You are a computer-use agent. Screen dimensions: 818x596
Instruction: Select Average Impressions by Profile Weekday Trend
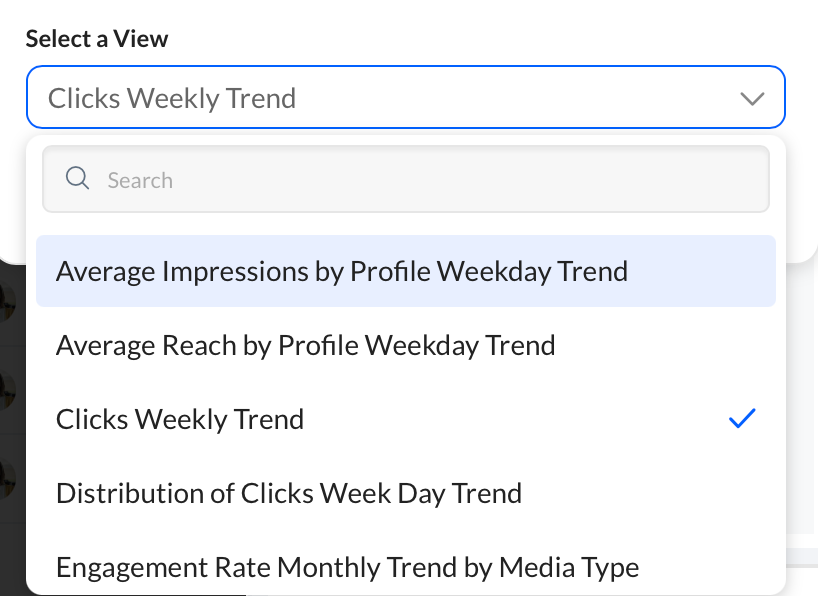point(406,271)
